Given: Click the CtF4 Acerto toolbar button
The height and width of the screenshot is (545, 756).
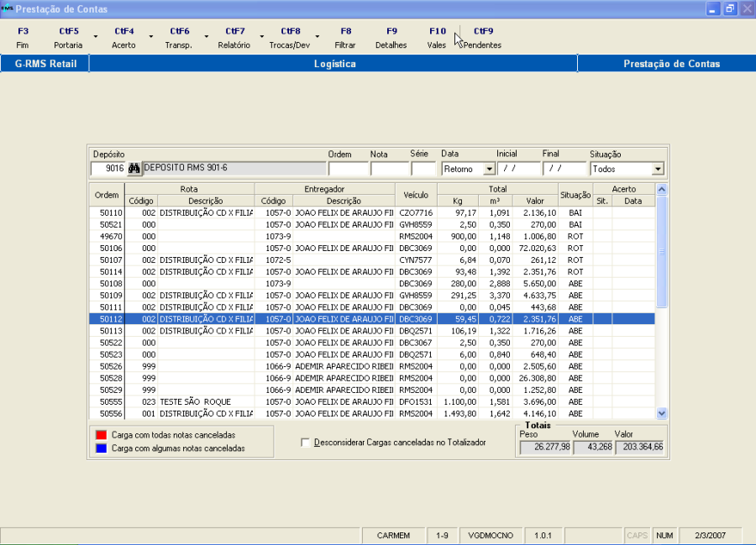Looking at the screenshot, I should coord(123,38).
